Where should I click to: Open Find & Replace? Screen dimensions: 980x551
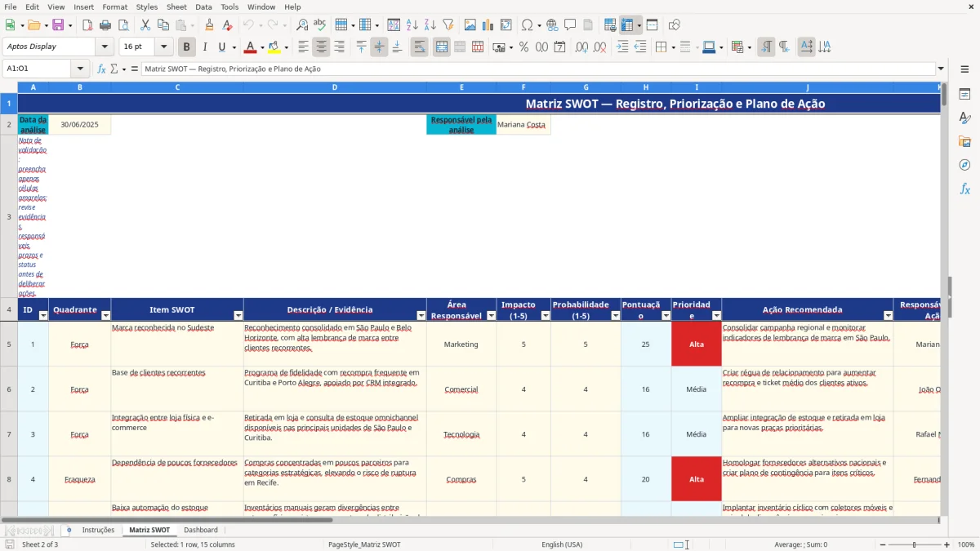(x=302, y=25)
